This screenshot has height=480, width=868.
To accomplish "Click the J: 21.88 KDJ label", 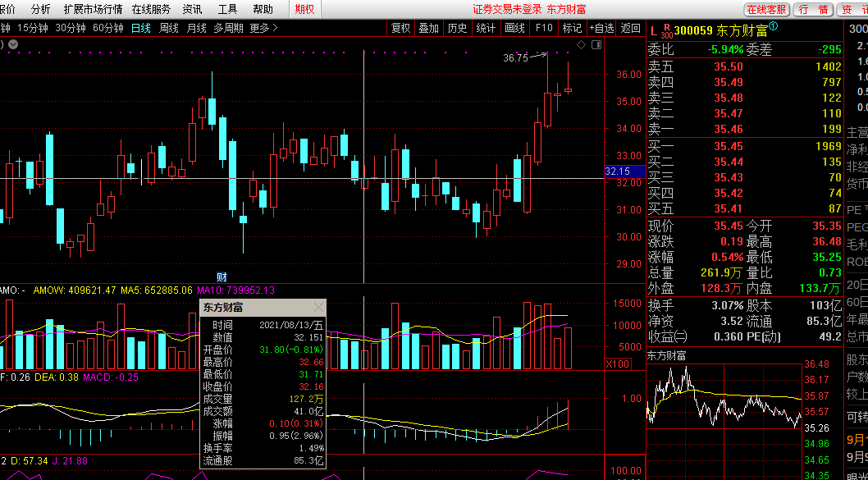I will pos(71,460).
